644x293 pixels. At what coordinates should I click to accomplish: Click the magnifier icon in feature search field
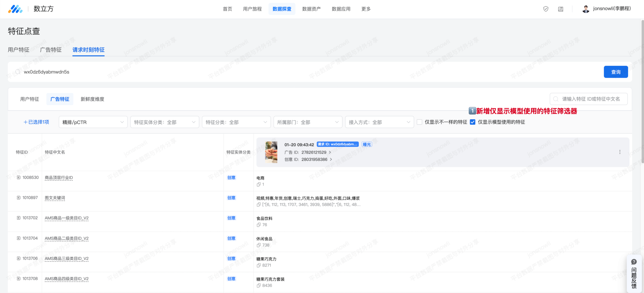coord(556,99)
